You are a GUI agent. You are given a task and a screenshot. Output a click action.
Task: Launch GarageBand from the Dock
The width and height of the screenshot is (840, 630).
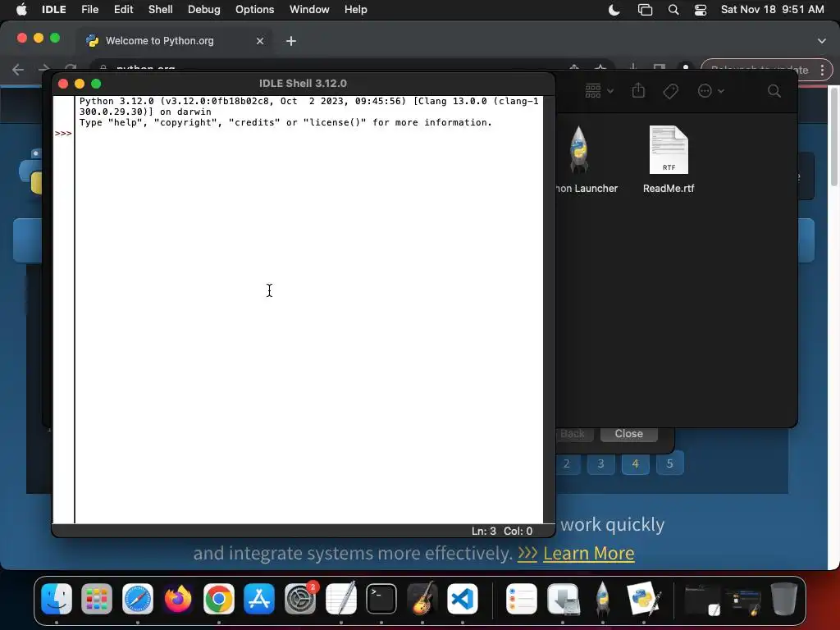(x=422, y=598)
